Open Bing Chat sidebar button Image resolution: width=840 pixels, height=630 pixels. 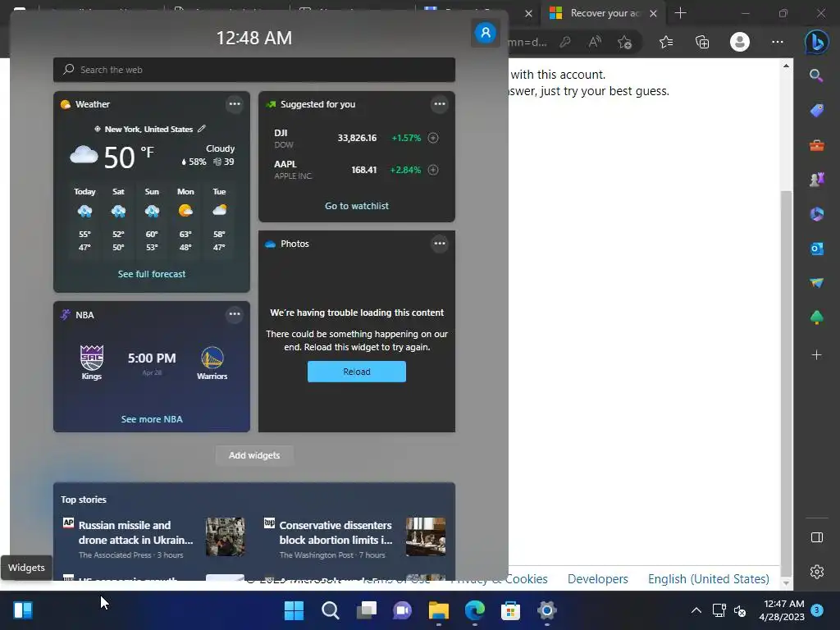click(x=816, y=42)
